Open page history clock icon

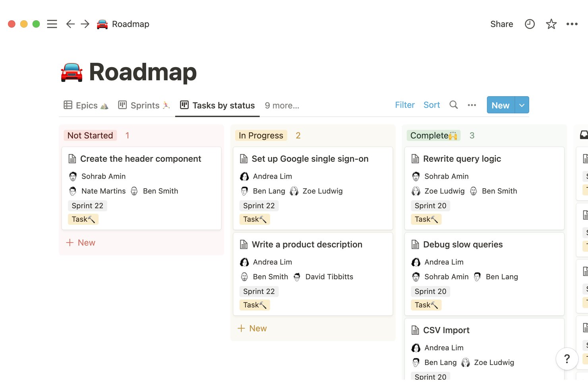pos(530,24)
